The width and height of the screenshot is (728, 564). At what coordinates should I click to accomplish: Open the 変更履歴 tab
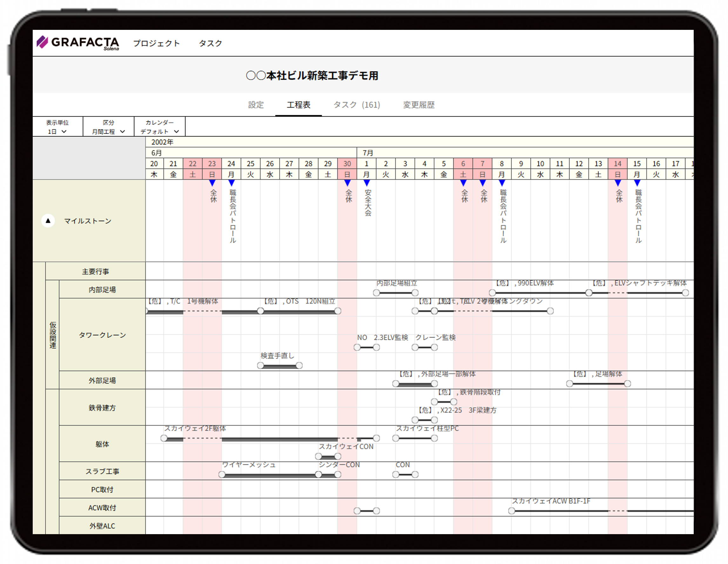point(419,105)
